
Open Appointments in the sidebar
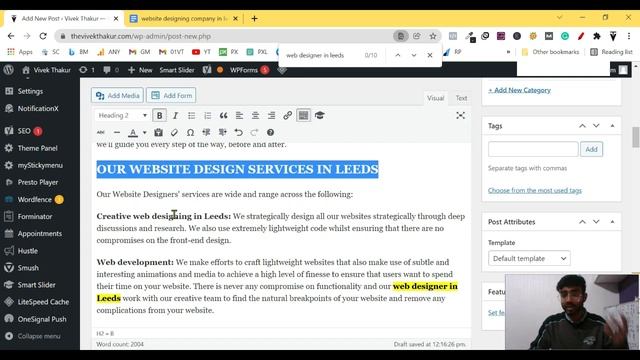click(40, 233)
